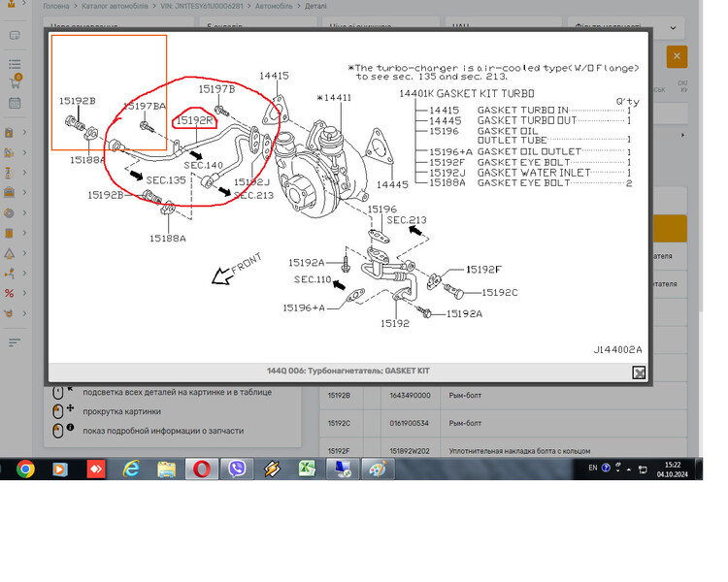This screenshot has height=582, width=728.
Task: Go to Головна breadcrumb link
Action: [56, 5]
